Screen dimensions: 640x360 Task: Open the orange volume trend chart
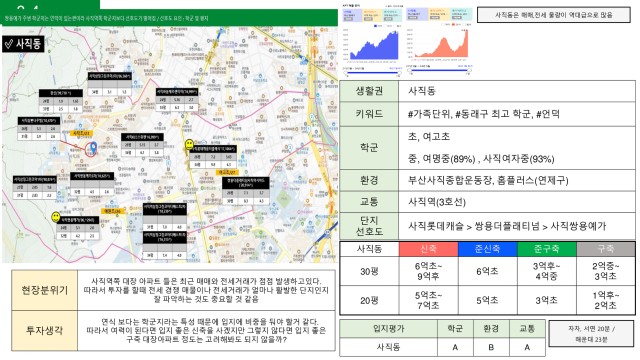pos(442,44)
